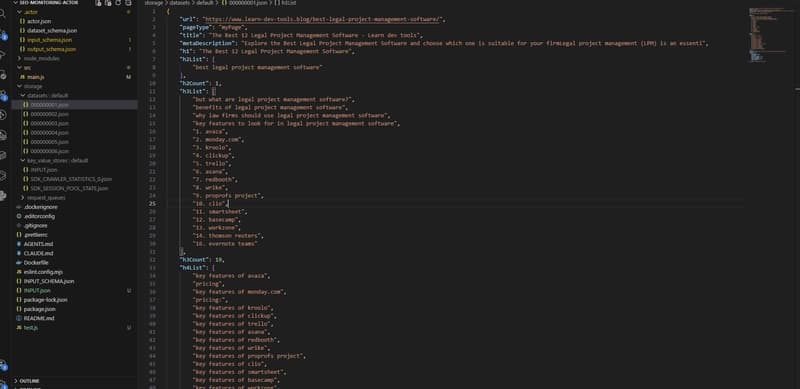Open INPUT_SCHEMA.json in project root
Viewport: 800px width, 389px height.
click(x=48, y=281)
